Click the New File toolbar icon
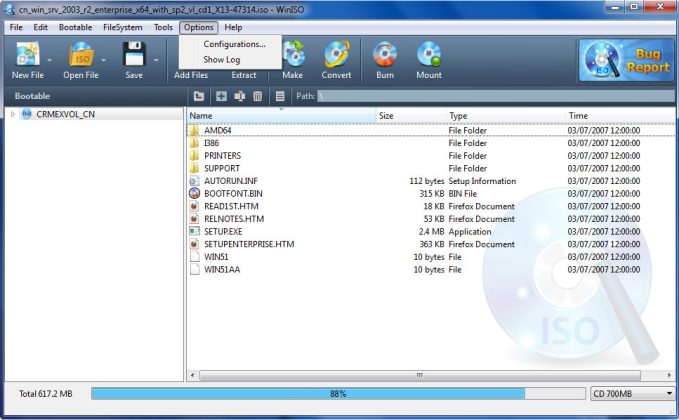 click(28, 54)
